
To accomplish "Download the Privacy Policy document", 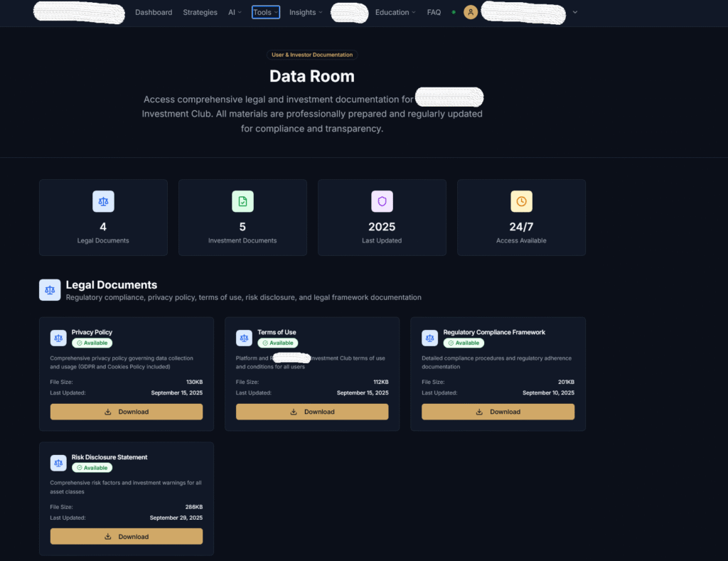I will 127,412.
